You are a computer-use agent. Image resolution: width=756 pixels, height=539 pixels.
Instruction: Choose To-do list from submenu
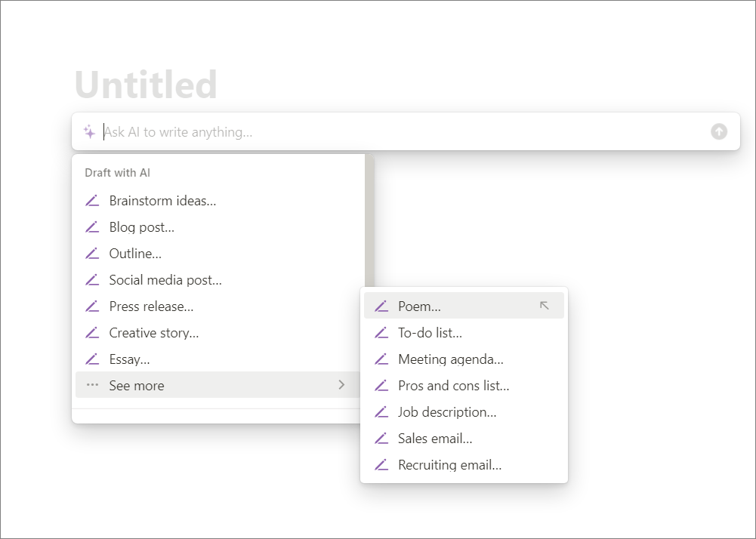pos(464,333)
